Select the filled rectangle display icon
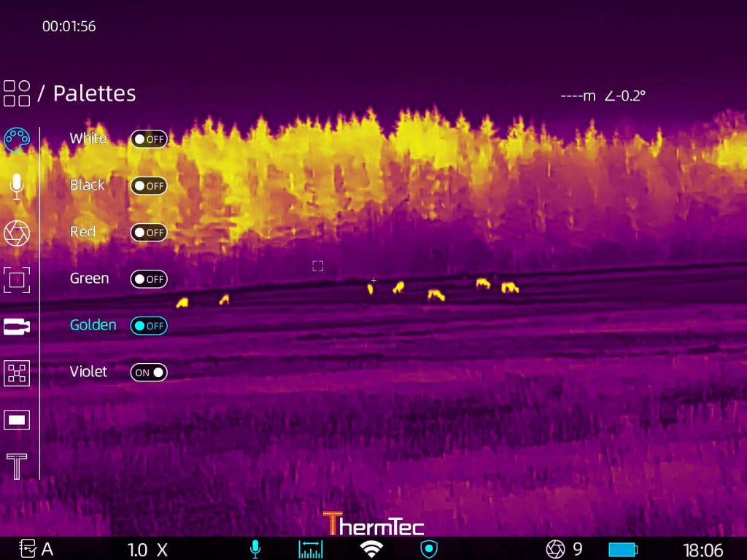The image size is (747, 560). click(x=17, y=420)
